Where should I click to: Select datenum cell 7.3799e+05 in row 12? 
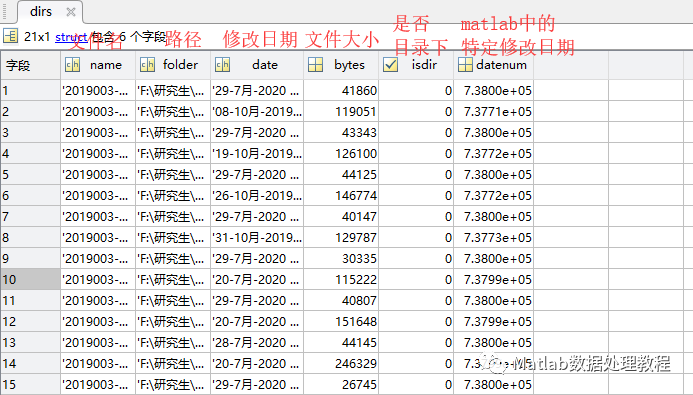coord(494,322)
